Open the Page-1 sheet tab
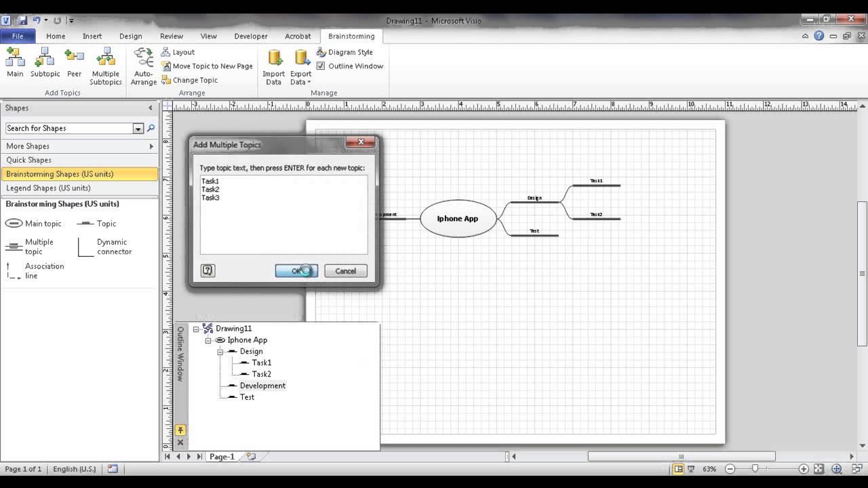868x488 pixels. pyautogui.click(x=222, y=457)
